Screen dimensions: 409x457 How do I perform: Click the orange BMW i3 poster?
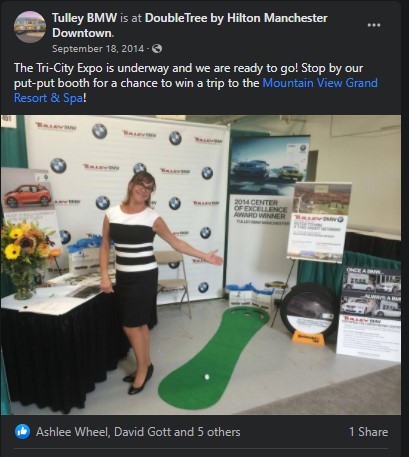tap(27, 200)
